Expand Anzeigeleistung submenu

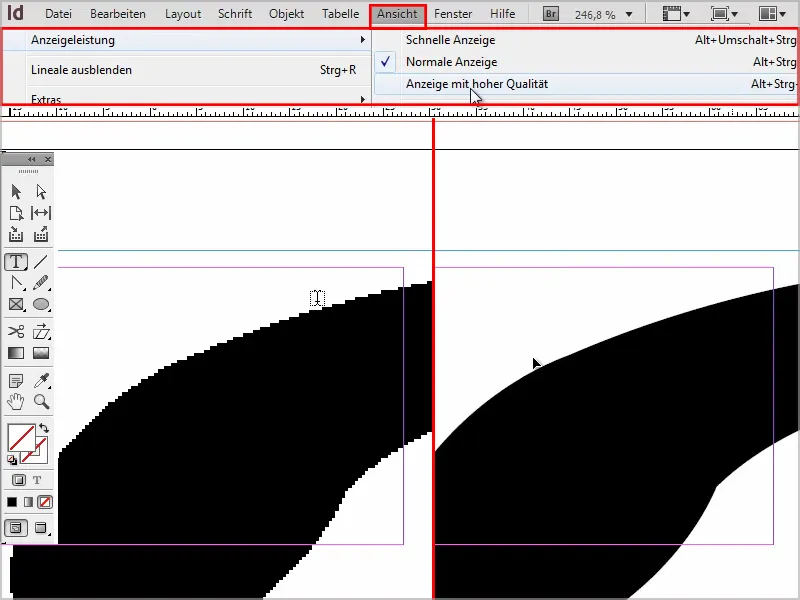click(186, 40)
